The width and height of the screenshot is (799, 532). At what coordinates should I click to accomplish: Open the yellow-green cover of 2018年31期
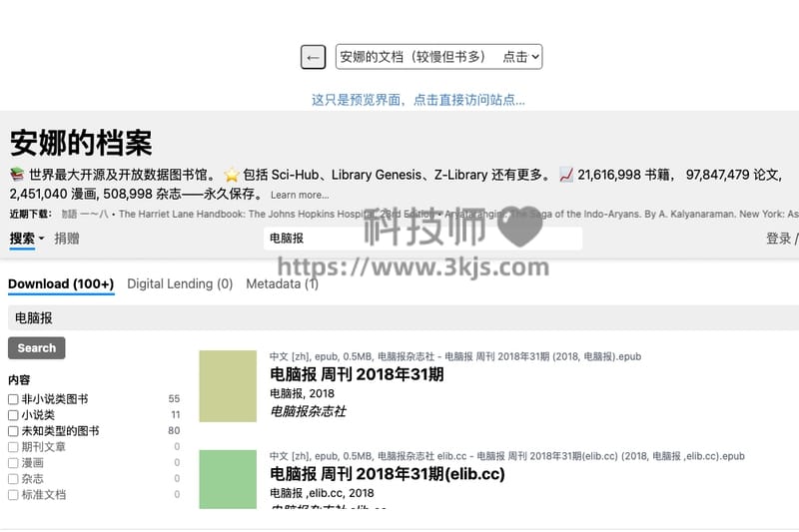[228, 386]
